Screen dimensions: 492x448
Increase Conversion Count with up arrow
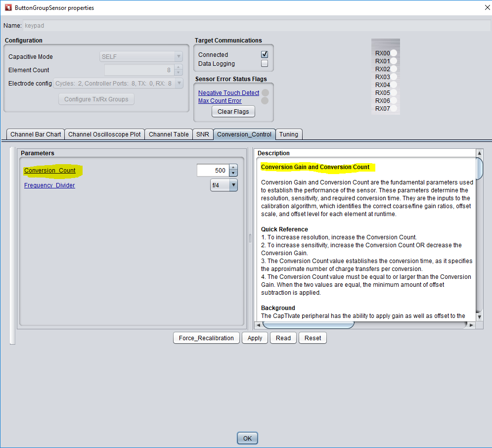(233, 167)
